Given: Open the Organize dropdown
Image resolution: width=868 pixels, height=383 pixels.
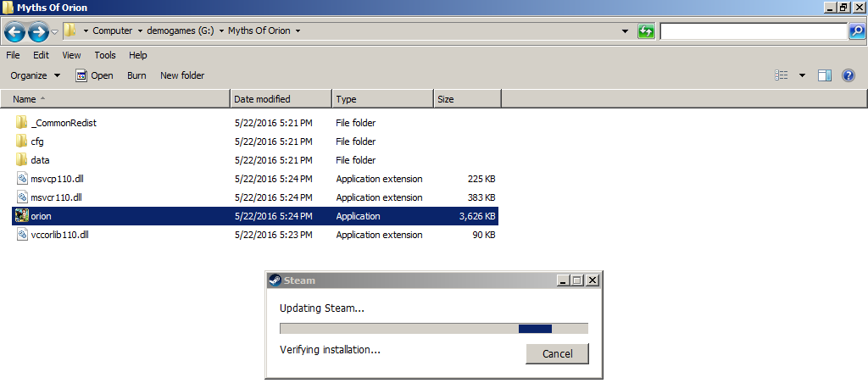Looking at the screenshot, I should click(36, 75).
